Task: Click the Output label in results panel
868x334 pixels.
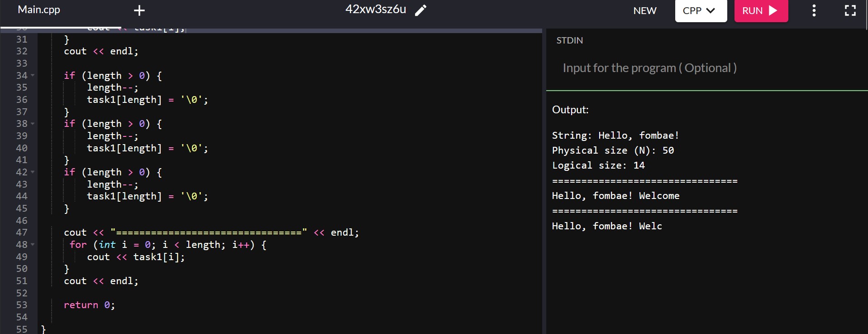Action: (x=570, y=110)
